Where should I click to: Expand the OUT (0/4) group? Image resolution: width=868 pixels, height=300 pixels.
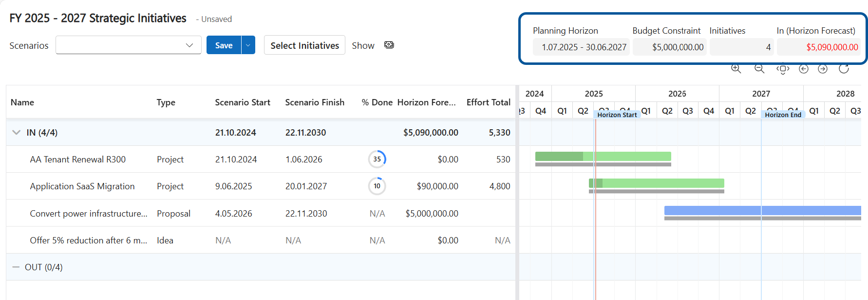tap(16, 267)
